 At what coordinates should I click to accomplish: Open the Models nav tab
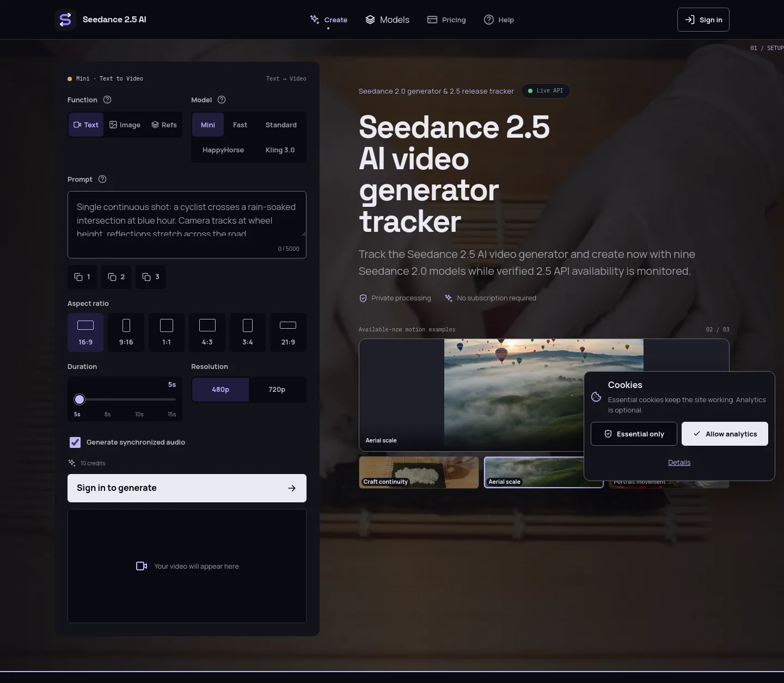pos(388,20)
